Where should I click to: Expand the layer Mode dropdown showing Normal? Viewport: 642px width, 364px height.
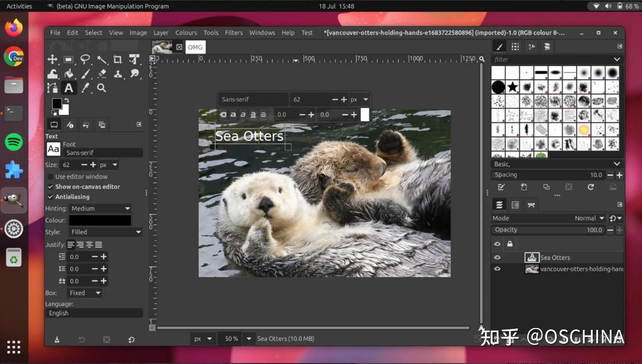[x=588, y=218]
